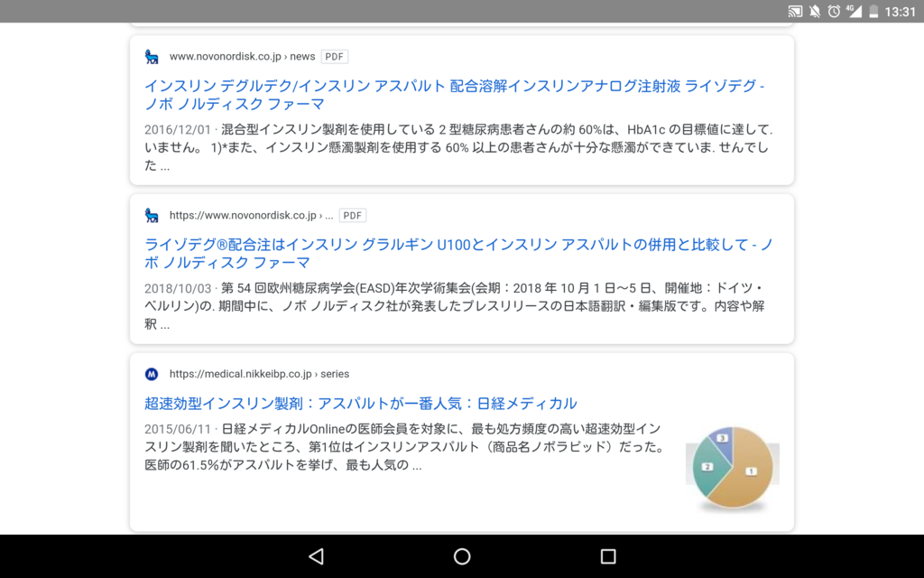Tap the 2016/12/01 snippet text

click(x=458, y=147)
